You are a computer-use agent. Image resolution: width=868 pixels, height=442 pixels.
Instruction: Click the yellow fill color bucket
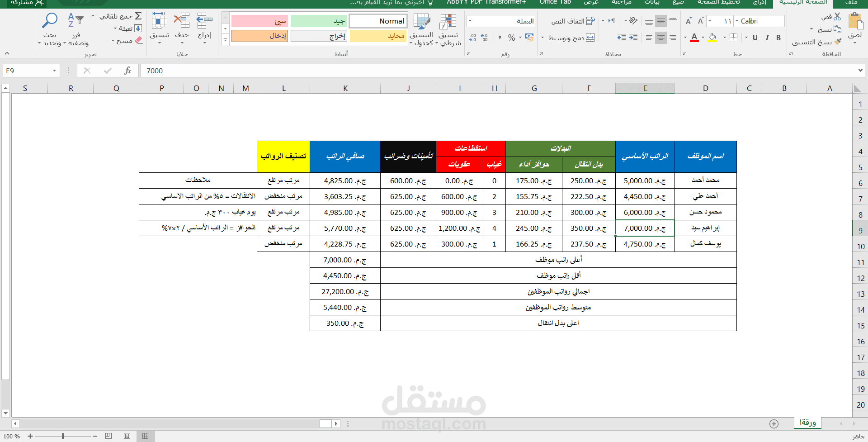[x=712, y=38]
